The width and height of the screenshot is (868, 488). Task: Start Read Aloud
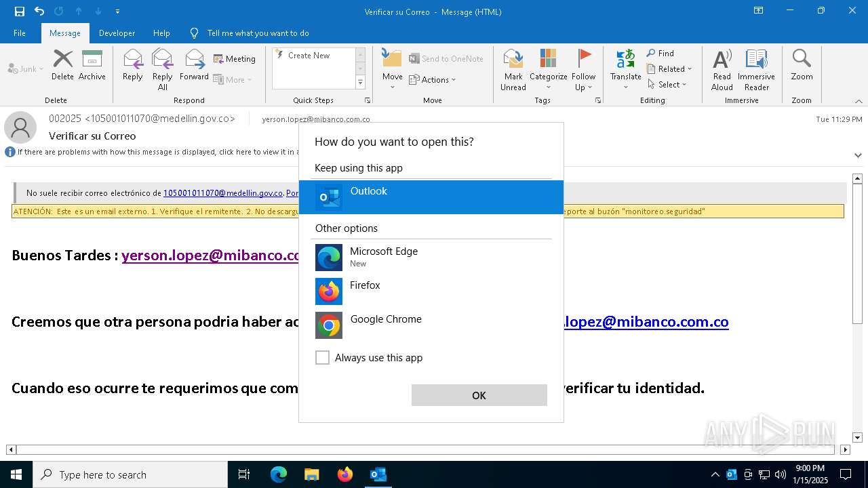722,69
